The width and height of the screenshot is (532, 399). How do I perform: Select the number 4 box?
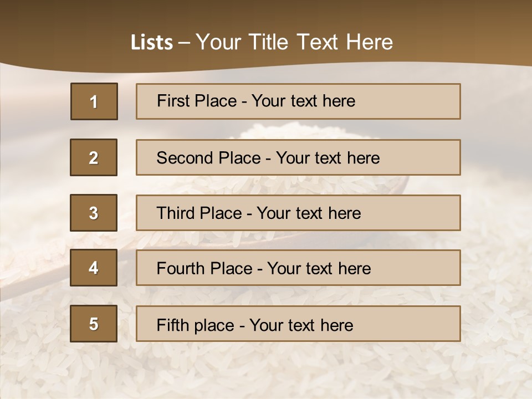tap(94, 268)
